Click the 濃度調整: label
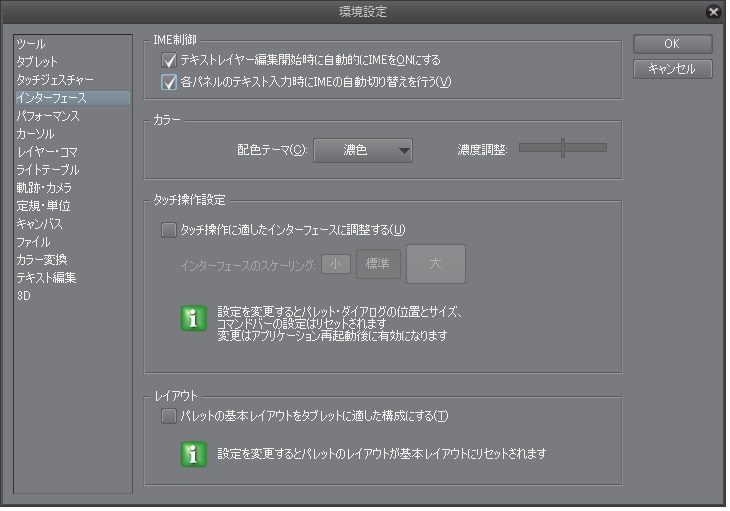Screen dimensions: 730x511 (482, 150)
